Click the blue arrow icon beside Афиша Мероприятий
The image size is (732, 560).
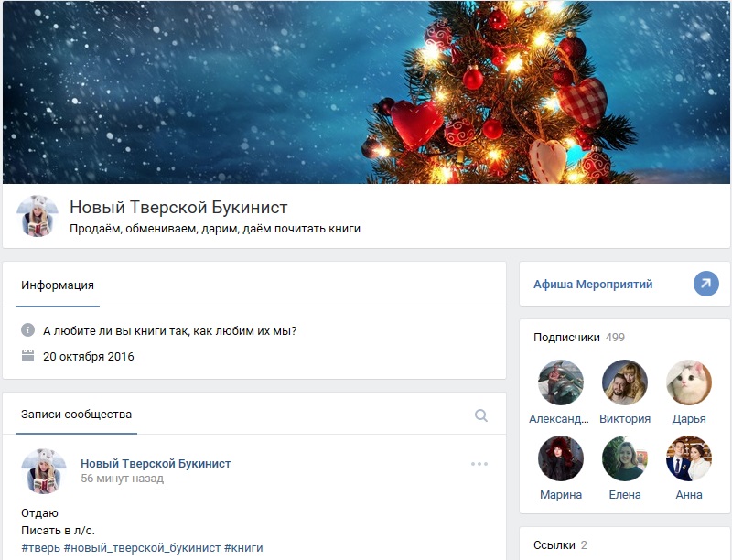(706, 285)
